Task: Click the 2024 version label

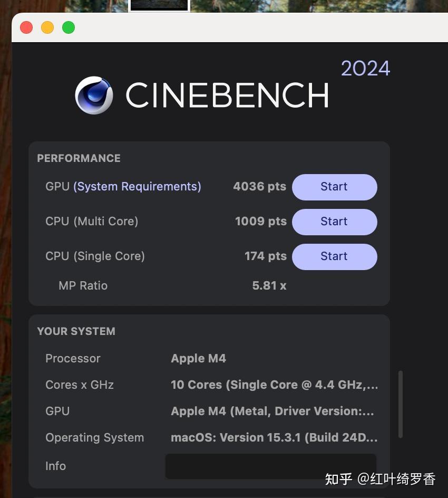Action: point(365,68)
